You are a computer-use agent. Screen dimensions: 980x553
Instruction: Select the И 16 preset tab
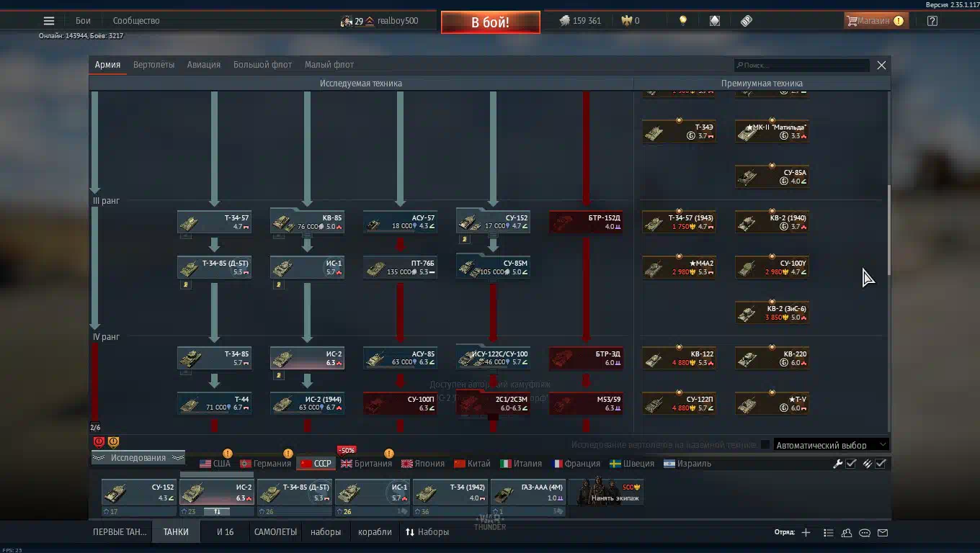226,532
